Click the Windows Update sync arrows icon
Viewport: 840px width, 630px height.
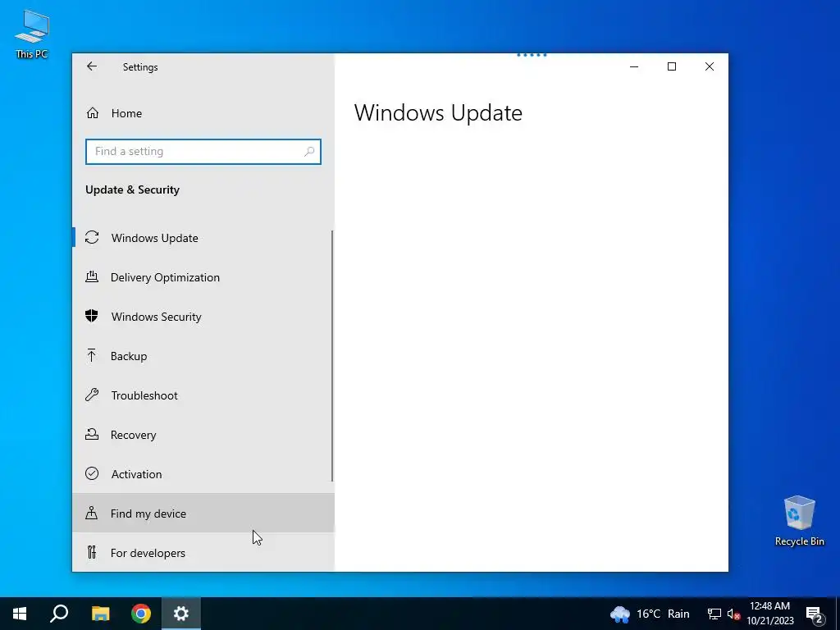click(x=92, y=237)
